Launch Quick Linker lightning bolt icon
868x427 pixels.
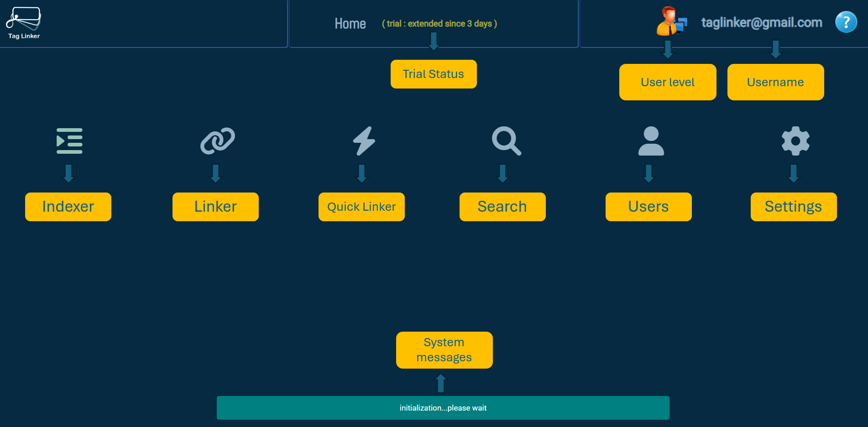(364, 141)
